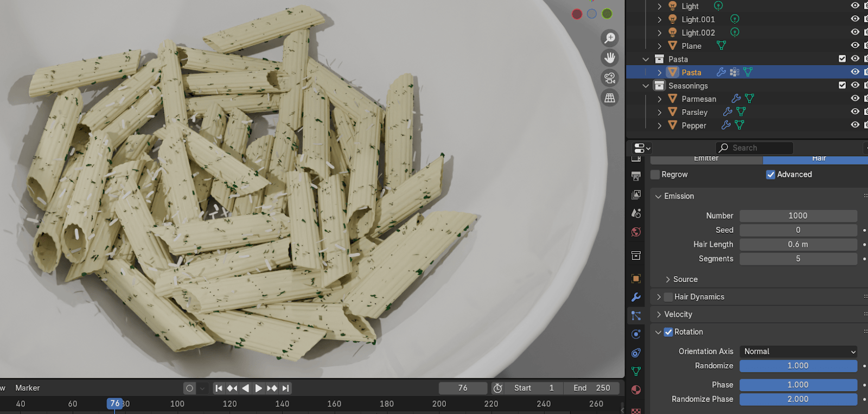Viewport: 868px width, 414px height.
Task: Open the Material properties tab icon
Action: [x=636, y=390]
